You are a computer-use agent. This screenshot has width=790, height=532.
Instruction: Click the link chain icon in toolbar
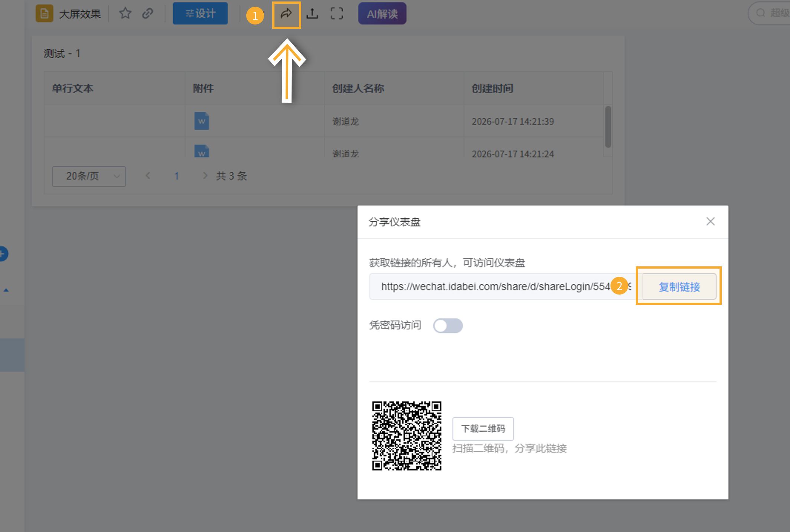(x=148, y=14)
